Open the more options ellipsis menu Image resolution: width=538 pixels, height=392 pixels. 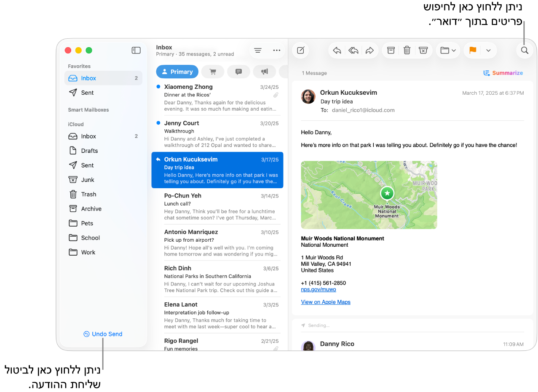click(x=277, y=50)
